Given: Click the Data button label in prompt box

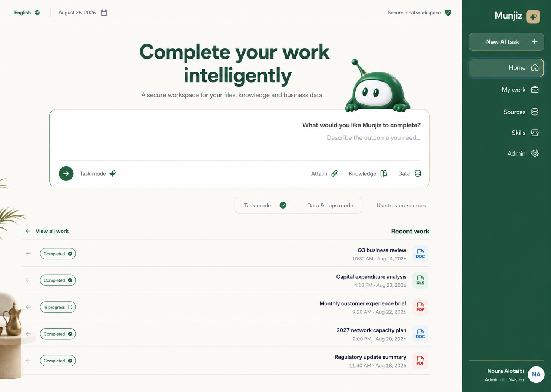Looking at the screenshot, I should pos(404,173).
